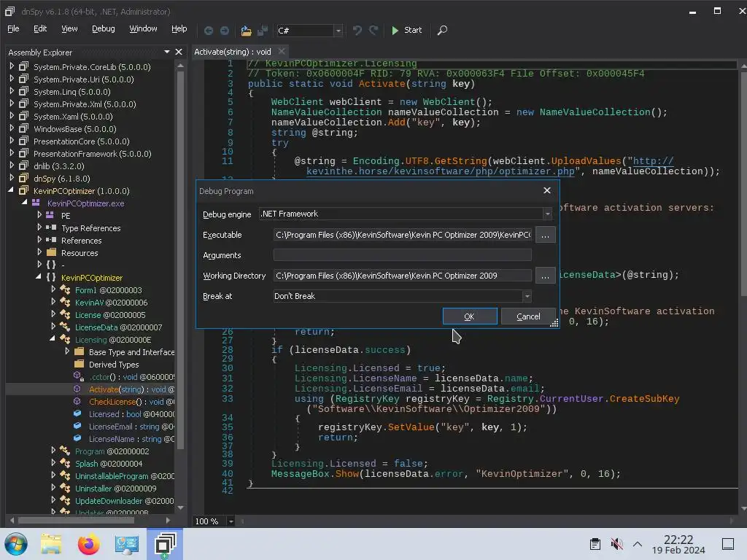Click the green Start debugging button
Viewport: 747px width, 560px height.
click(406, 30)
